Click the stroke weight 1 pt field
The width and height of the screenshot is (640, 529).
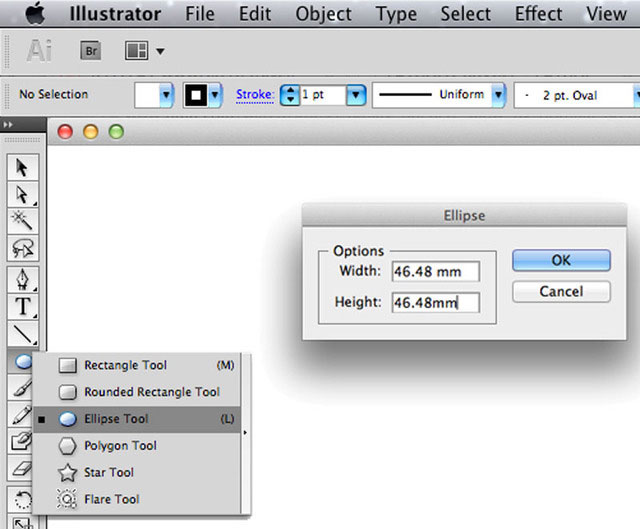tap(323, 95)
